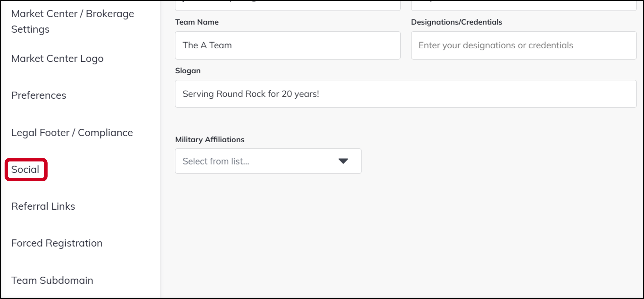Viewport: 644px width, 299px height.
Task: Click the Slogan text field
Action: 406,94
